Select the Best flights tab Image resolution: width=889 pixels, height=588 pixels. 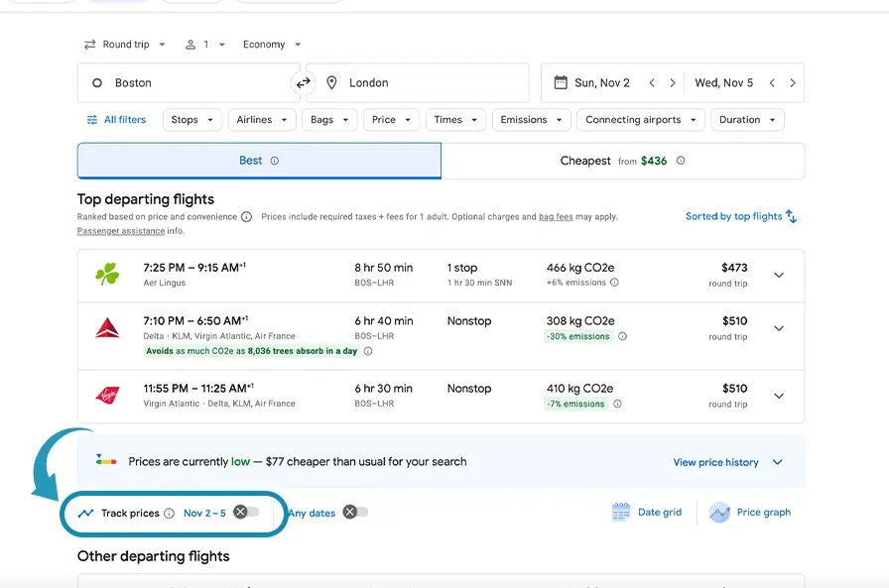click(258, 160)
